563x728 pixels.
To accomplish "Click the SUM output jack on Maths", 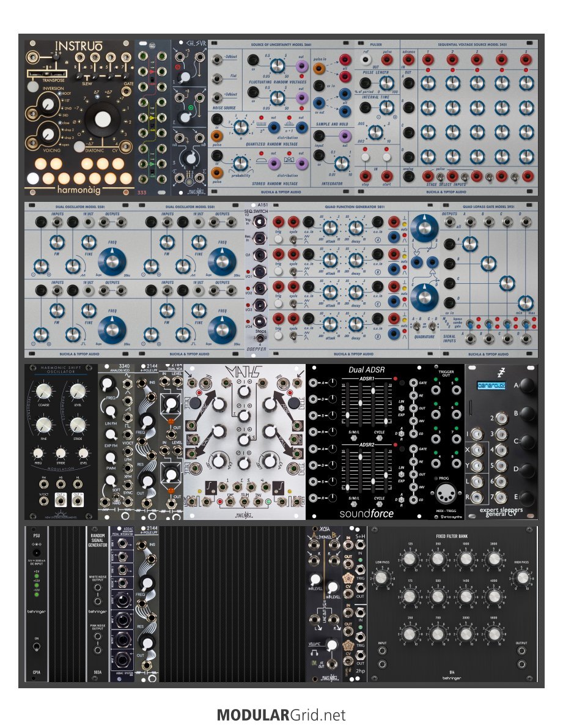I will click(x=245, y=502).
